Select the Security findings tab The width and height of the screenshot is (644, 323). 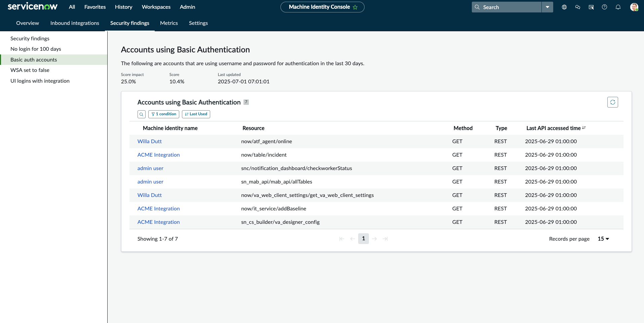click(130, 23)
